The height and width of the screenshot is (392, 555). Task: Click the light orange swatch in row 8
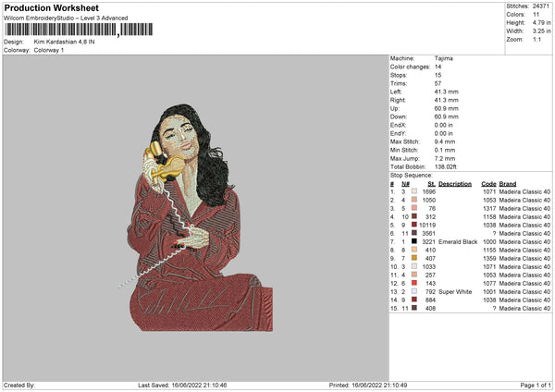point(414,250)
